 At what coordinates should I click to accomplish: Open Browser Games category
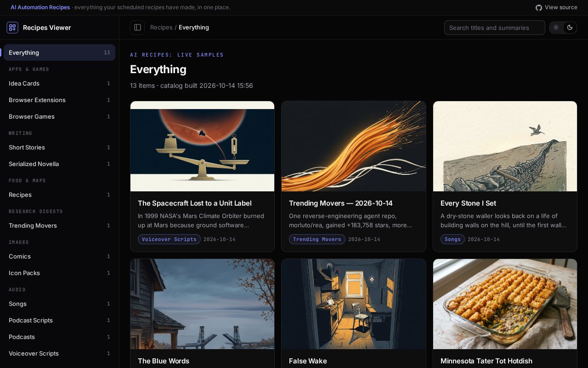click(59, 116)
